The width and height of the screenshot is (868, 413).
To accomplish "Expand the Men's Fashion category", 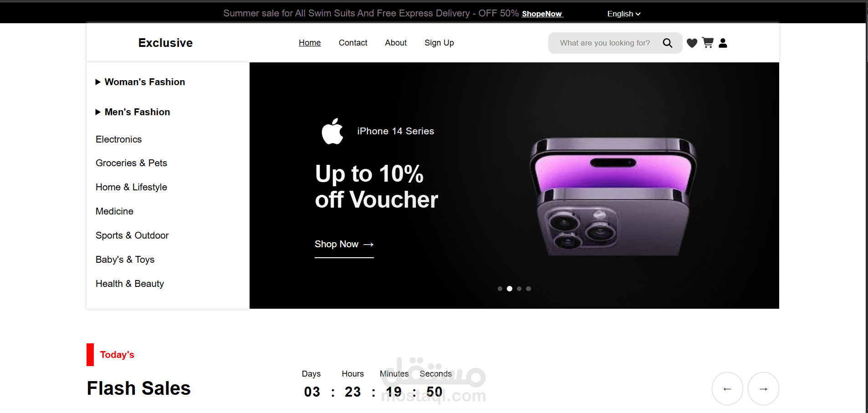I will coord(133,112).
